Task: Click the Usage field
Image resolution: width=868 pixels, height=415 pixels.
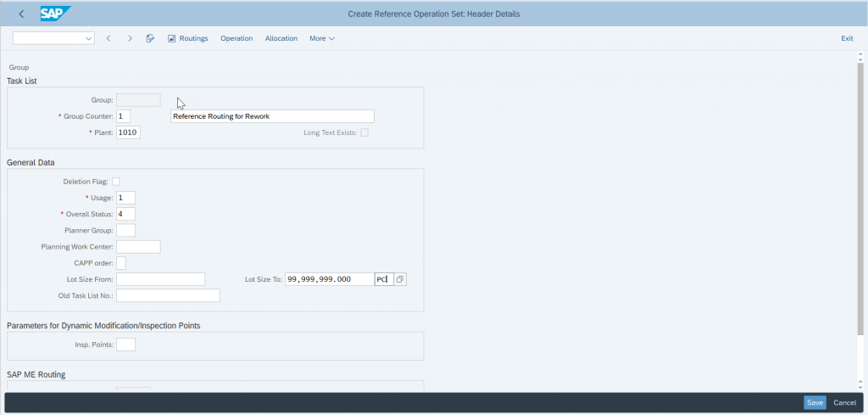Action: 125,198
